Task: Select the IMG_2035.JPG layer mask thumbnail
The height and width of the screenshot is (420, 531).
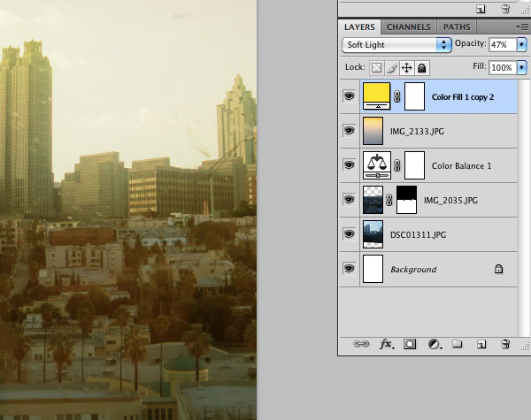Action: tap(406, 199)
